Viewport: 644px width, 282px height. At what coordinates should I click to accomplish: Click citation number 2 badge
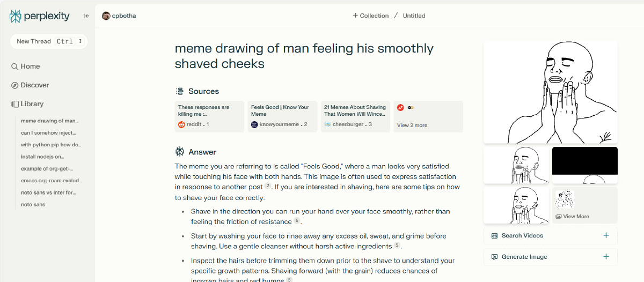pyautogui.click(x=268, y=186)
